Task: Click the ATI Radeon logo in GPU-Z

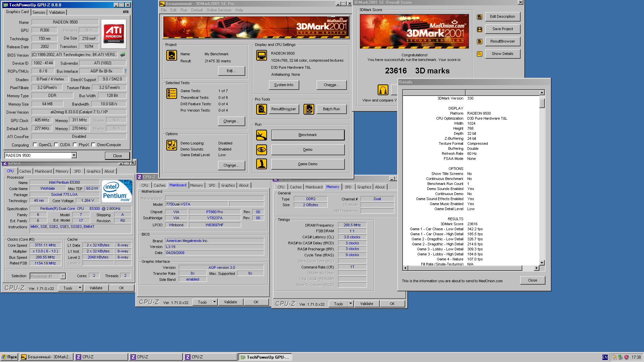Action: (114, 34)
